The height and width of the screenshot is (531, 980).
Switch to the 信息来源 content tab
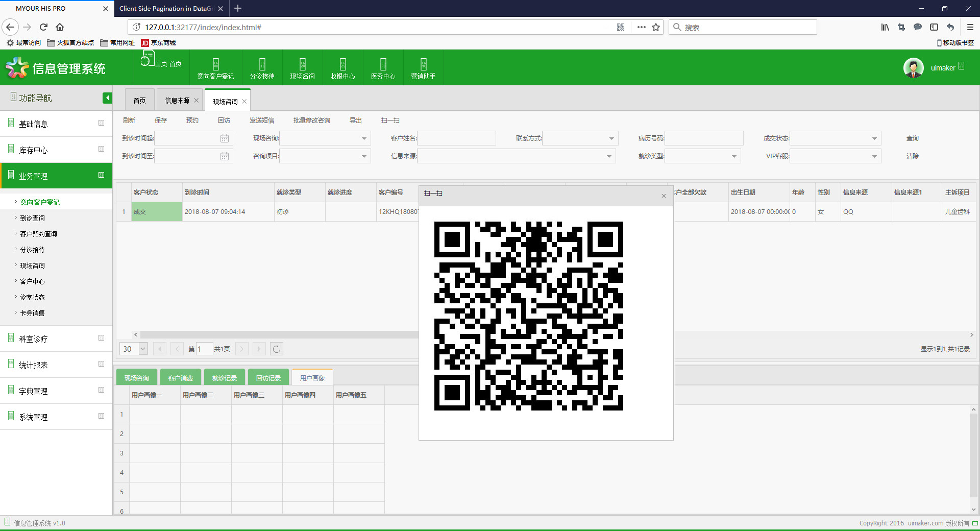177,101
